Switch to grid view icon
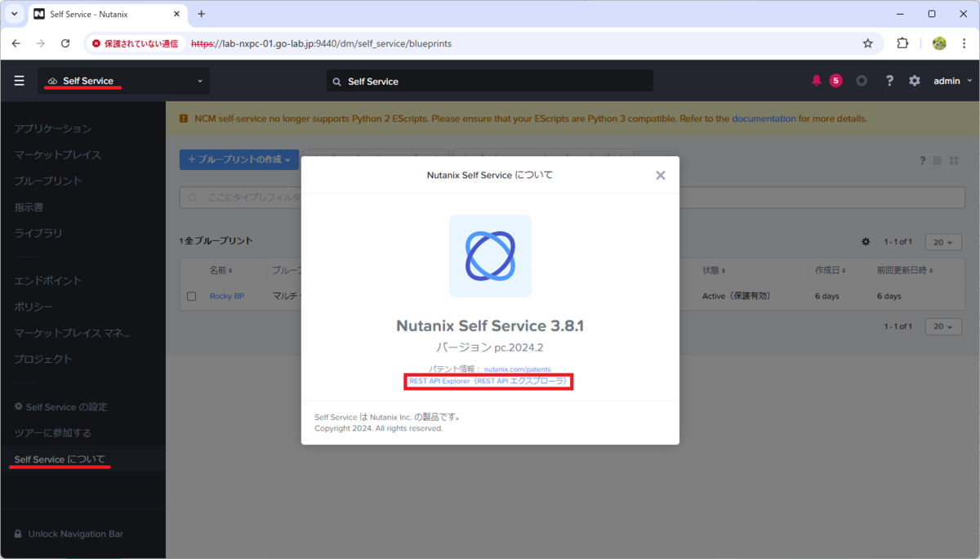The width and height of the screenshot is (980, 559). 953,160
